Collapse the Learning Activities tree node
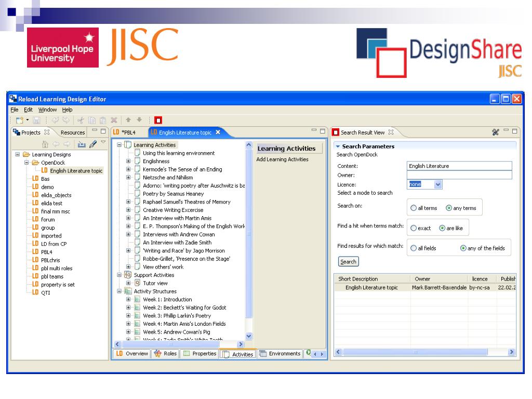This screenshot has height=399, width=532. [119, 145]
